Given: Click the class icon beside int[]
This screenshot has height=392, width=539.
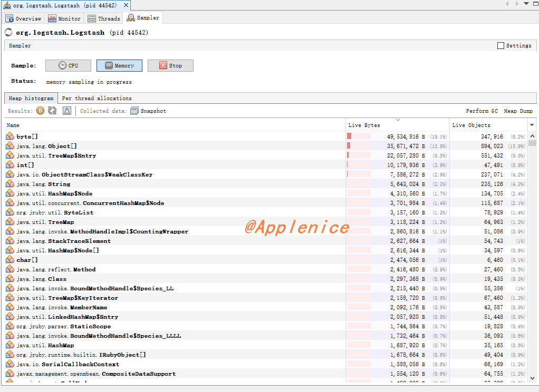Looking at the screenshot, I should click(x=10, y=165).
